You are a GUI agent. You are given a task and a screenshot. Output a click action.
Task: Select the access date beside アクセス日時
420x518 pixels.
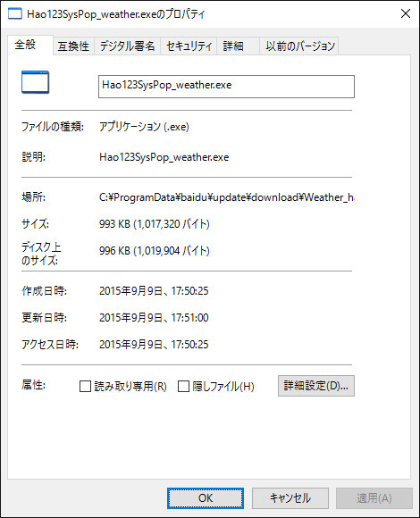point(154,345)
